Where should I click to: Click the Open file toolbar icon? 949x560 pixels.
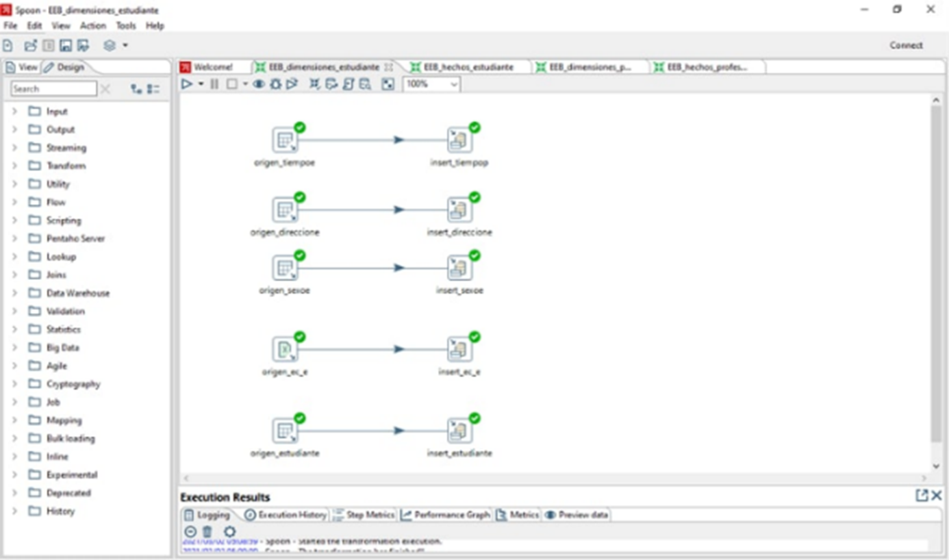click(30, 45)
